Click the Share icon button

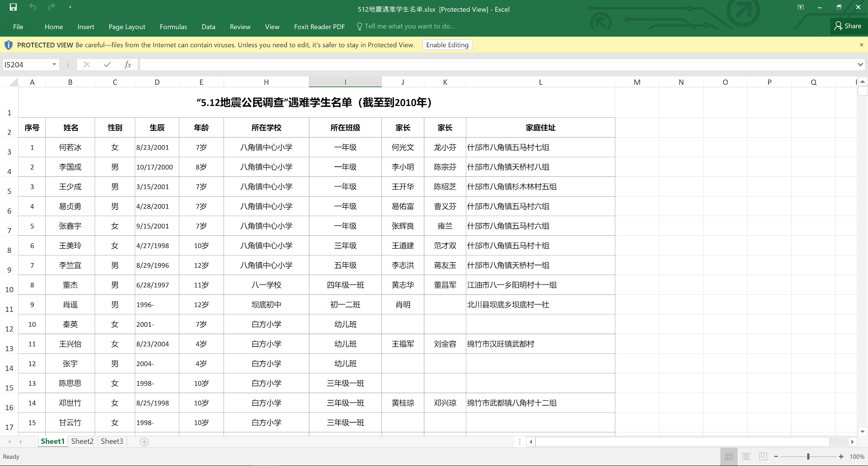(848, 26)
